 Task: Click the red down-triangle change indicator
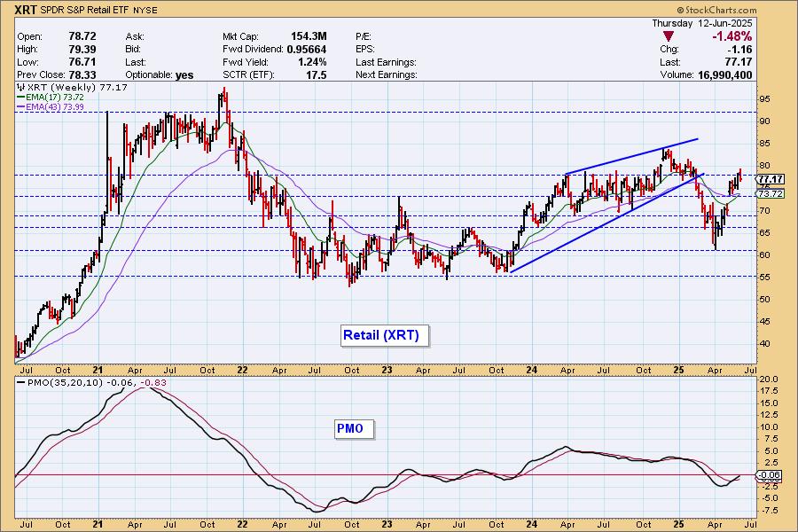coord(669,36)
